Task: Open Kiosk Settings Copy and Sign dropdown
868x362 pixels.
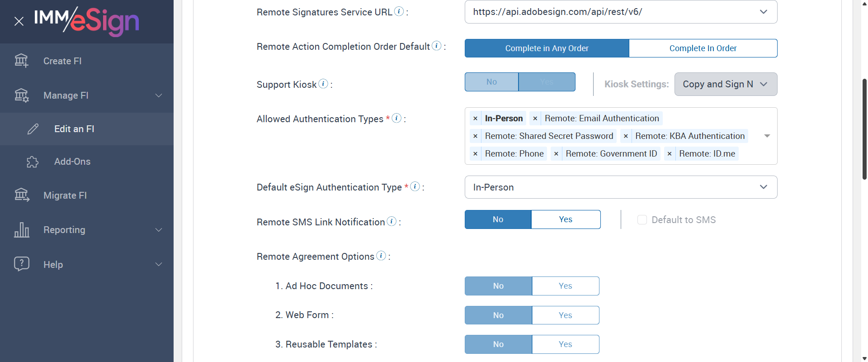Action: (x=725, y=84)
